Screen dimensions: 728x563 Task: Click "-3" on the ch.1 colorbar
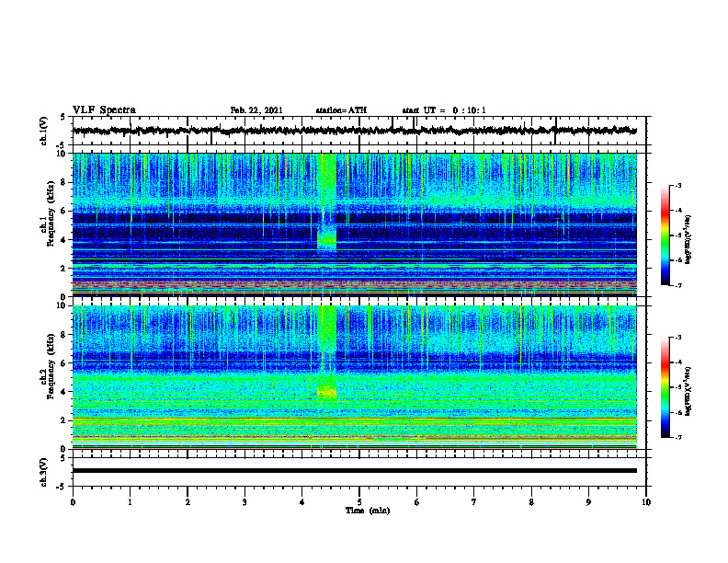677,186
